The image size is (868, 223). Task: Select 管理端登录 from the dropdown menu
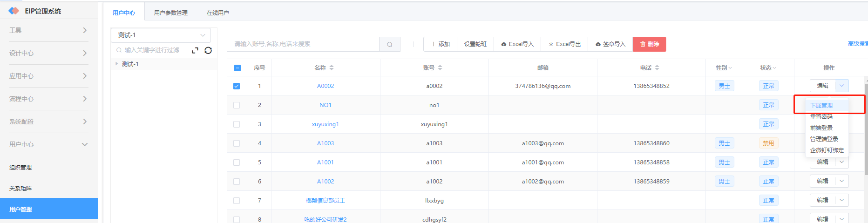click(827, 139)
